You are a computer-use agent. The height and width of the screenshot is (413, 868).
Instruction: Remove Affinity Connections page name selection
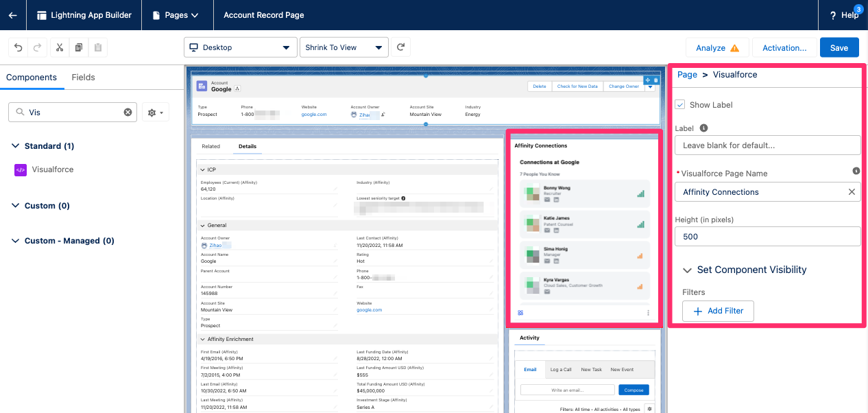pyautogui.click(x=852, y=191)
